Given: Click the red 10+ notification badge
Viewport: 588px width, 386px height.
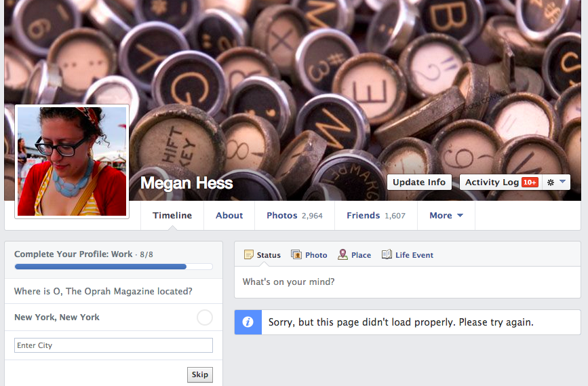Looking at the screenshot, I should click(530, 182).
